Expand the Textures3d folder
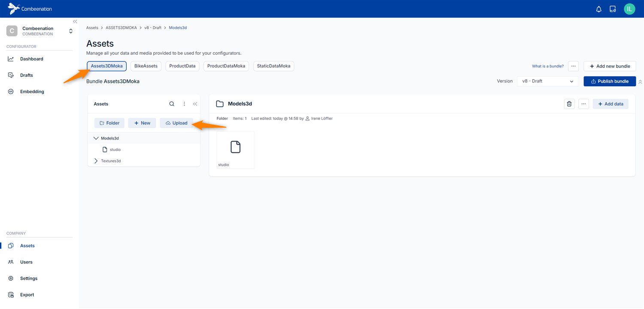 [x=96, y=161]
